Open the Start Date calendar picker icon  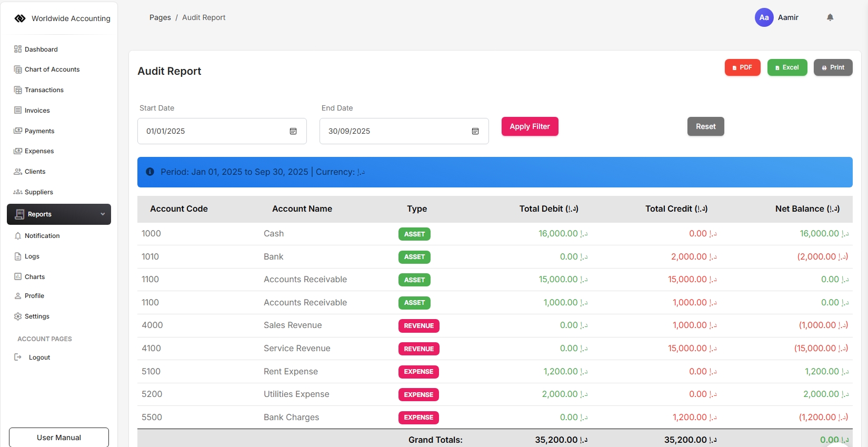tap(293, 131)
